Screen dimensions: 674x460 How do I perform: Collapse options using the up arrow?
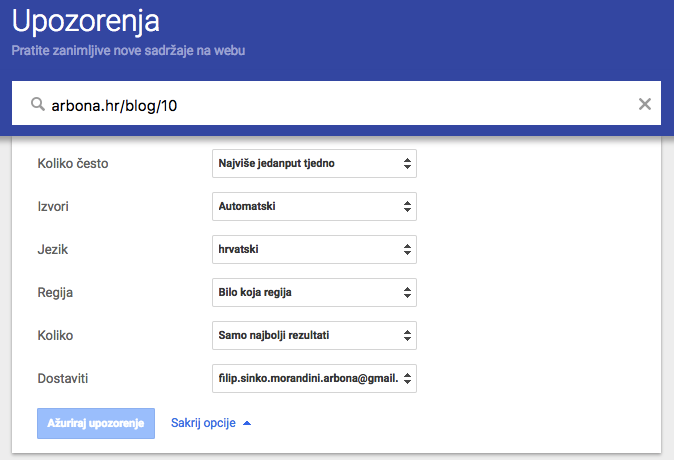247,423
